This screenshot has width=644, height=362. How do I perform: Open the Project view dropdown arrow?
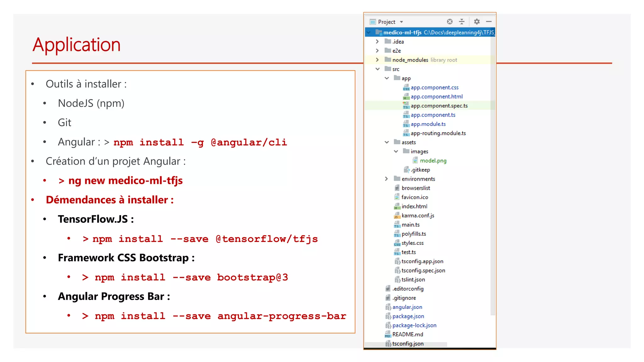402,22
